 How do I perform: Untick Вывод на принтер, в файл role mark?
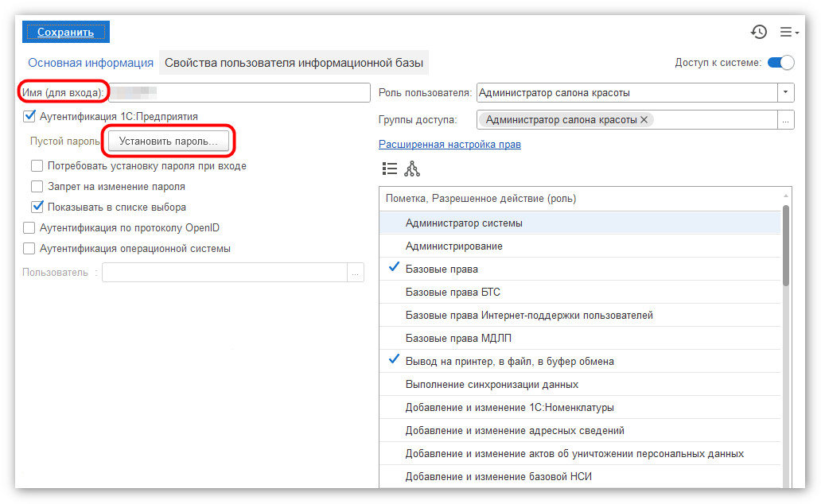395,360
